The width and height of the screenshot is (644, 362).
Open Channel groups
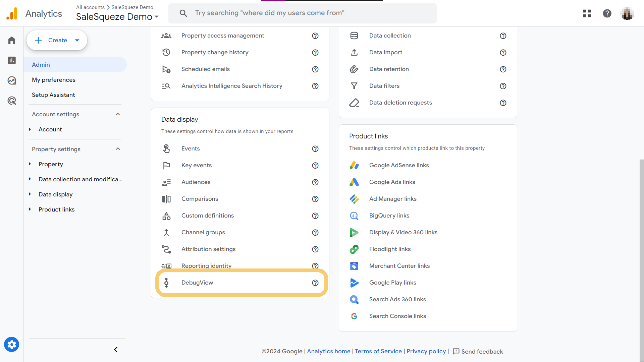(203, 232)
